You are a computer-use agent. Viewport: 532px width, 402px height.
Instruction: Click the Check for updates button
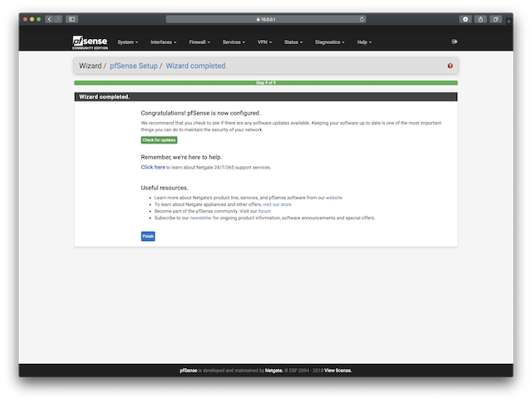click(159, 140)
